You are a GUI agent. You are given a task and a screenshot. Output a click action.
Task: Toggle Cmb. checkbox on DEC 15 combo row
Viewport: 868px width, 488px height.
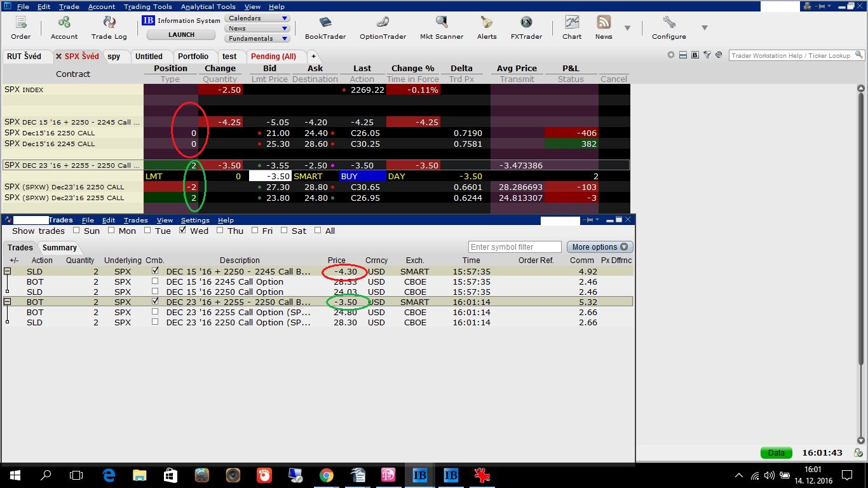tap(155, 271)
